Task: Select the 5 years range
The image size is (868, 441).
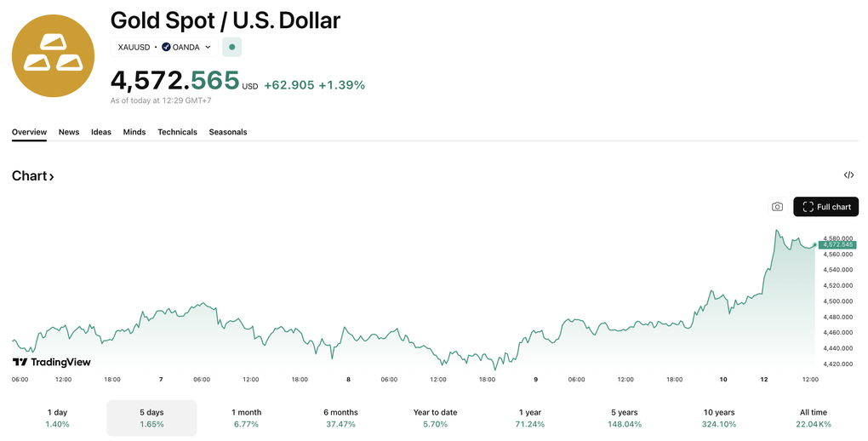Action: [x=626, y=417]
